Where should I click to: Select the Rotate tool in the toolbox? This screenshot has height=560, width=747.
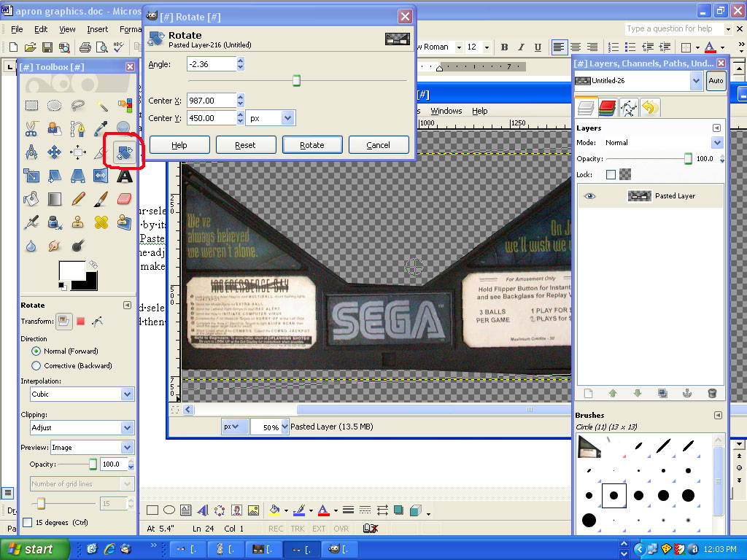pyautogui.click(x=123, y=153)
